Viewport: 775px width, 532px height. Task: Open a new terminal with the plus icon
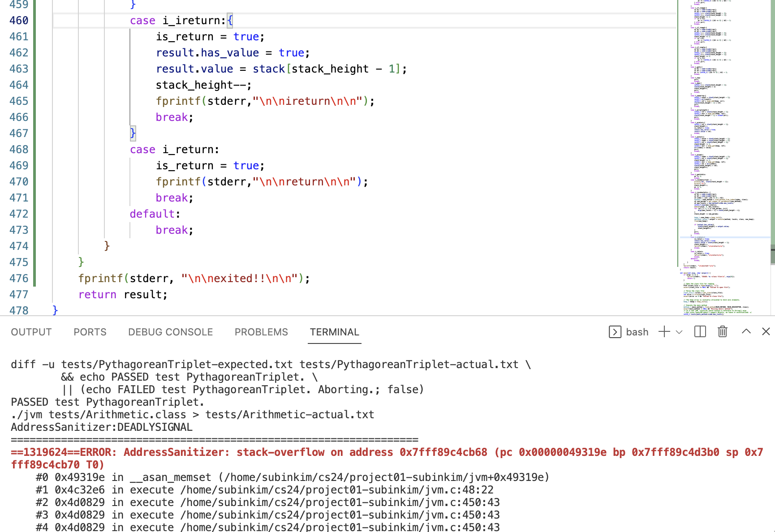(664, 332)
